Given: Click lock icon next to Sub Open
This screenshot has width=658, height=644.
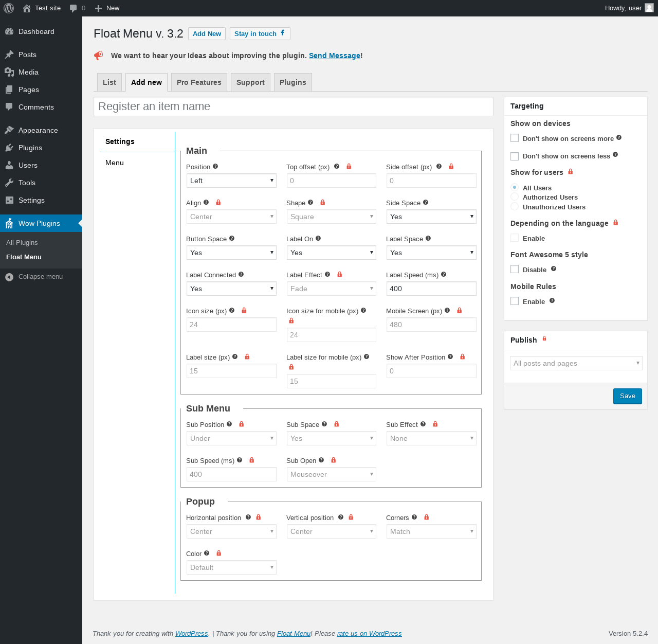Looking at the screenshot, I should (334, 460).
